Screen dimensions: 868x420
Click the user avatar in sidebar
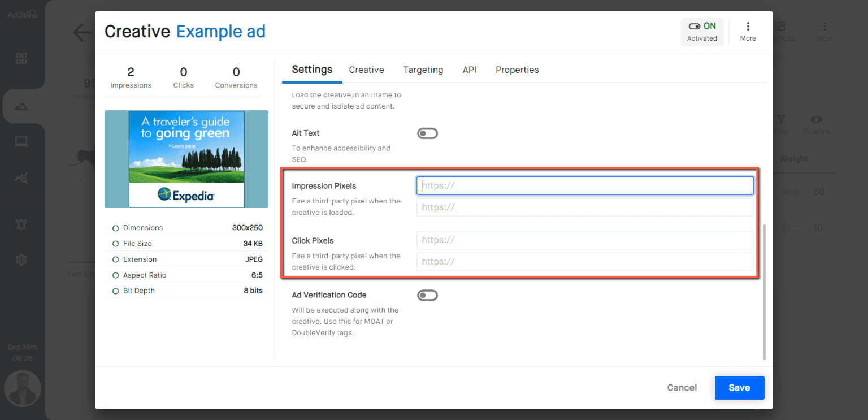point(23,389)
